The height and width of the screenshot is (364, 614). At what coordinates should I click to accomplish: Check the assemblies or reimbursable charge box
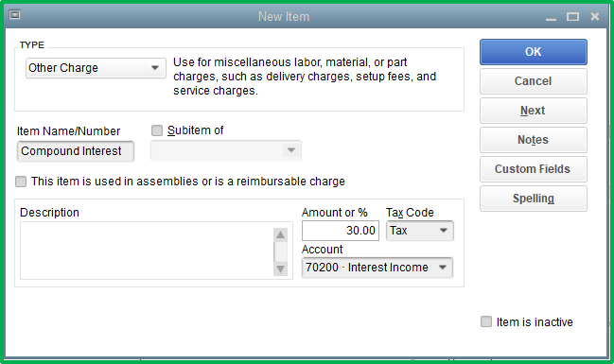click(21, 182)
